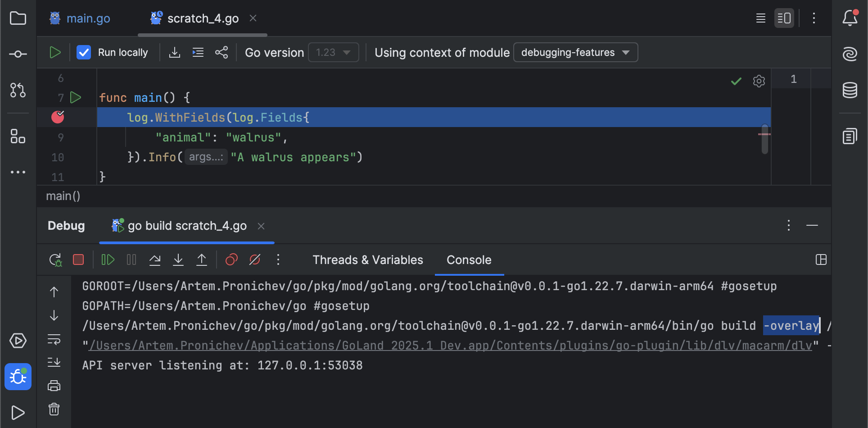Viewport: 868px width, 428px height.
Task: Click the editor vertical scrollbar thumb
Action: [764, 139]
